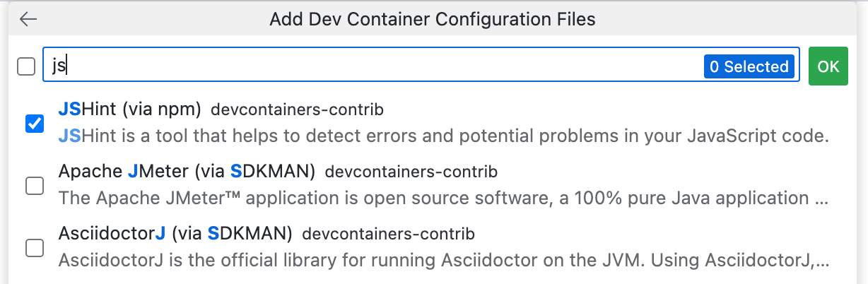The height and width of the screenshot is (284, 868).
Task: Choose the "Apache JMeter (via SDKMAN)" feature name
Action: pyautogui.click(x=187, y=172)
